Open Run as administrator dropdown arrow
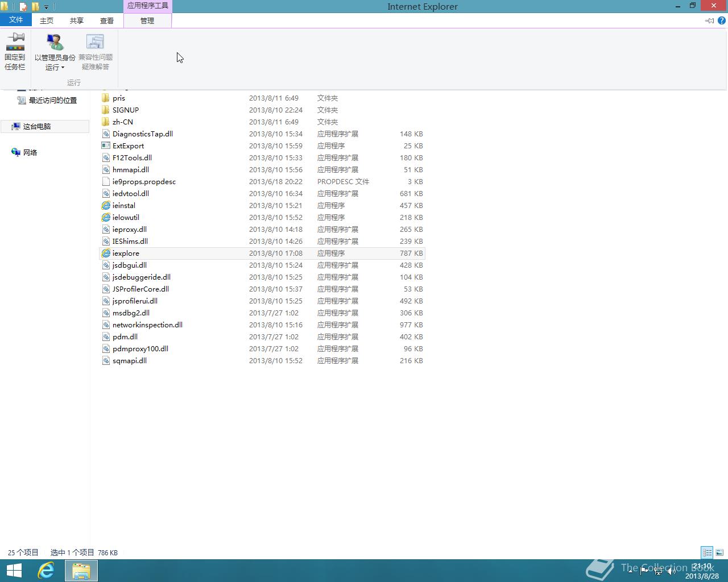 (63, 68)
